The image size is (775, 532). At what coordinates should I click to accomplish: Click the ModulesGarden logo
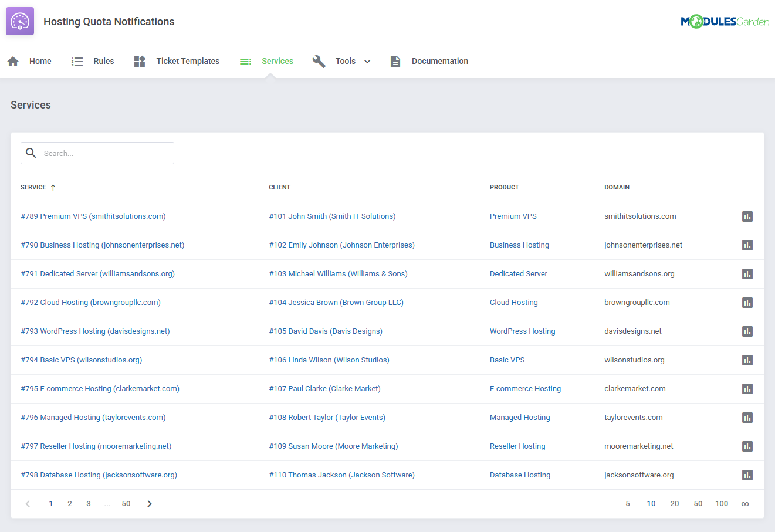tap(725, 21)
